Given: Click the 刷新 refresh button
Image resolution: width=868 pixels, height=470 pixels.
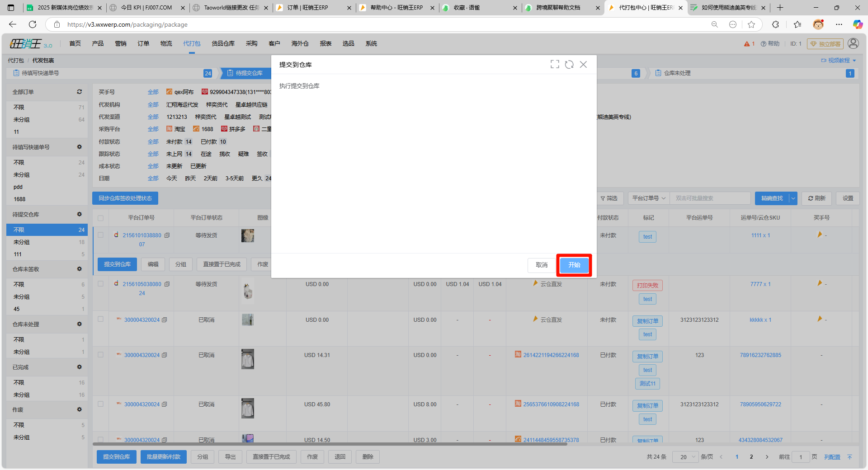Looking at the screenshot, I should point(816,198).
